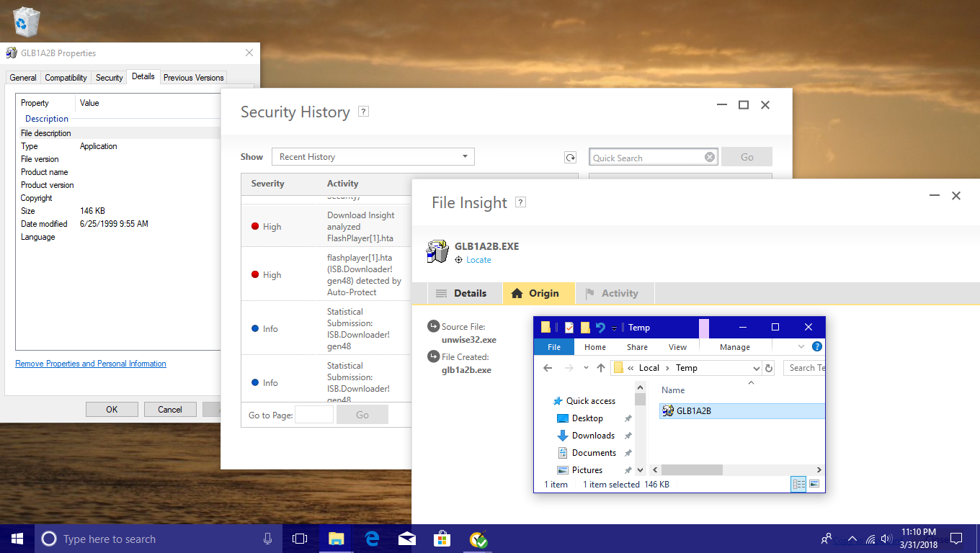
Task: Click Explorer horizontal scrollbar thumb
Action: coord(692,469)
